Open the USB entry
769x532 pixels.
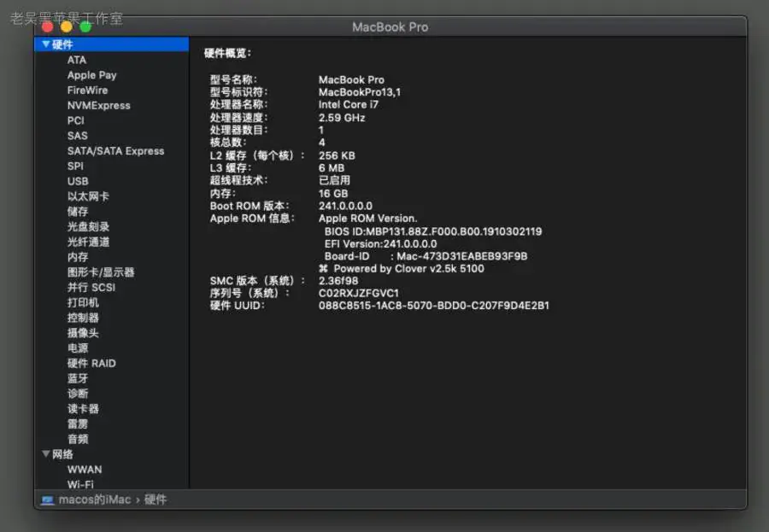[x=78, y=181]
